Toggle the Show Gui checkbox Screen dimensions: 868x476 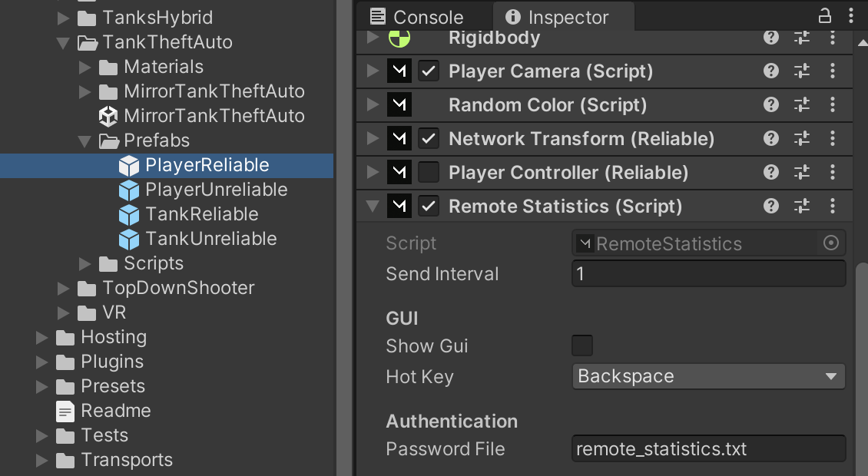(582, 345)
